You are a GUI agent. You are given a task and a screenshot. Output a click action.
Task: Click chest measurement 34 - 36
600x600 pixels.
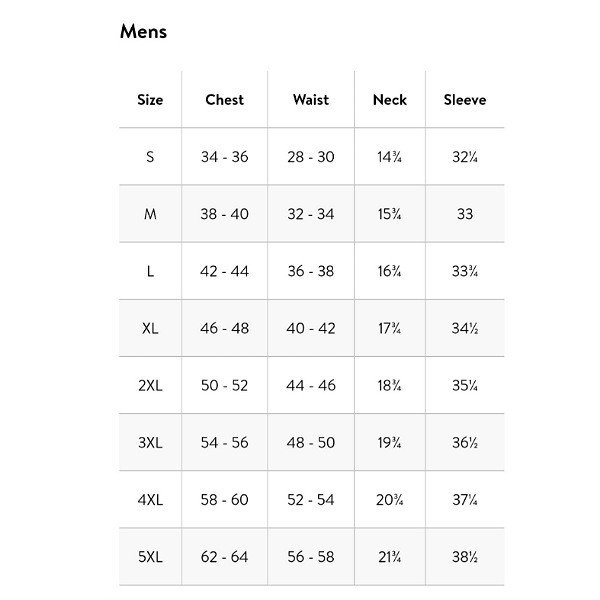pyautogui.click(x=224, y=157)
